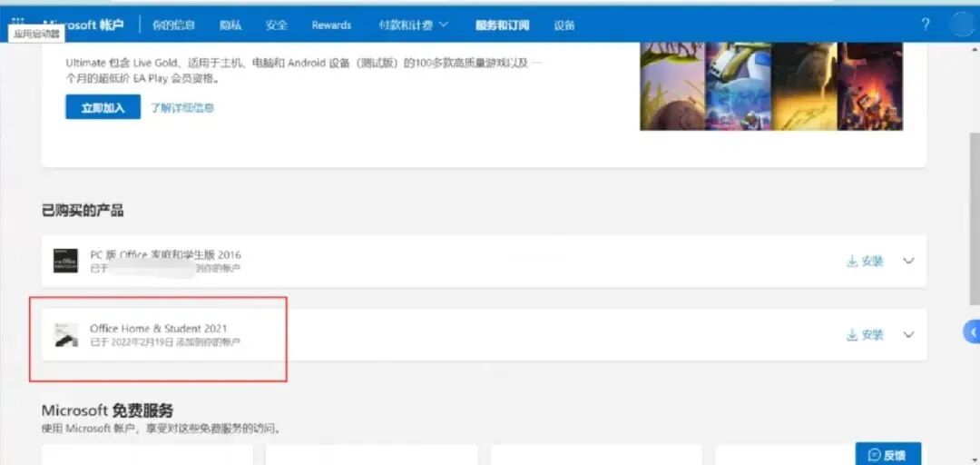Select the Office Home & Student 2021 title text
Image resolution: width=980 pixels, height=465 pixels.
point(159,329)
